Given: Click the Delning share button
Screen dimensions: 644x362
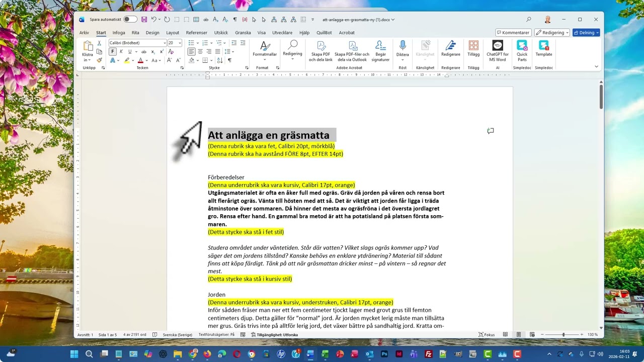Looking at the screenshot, I should click(586, 32).
